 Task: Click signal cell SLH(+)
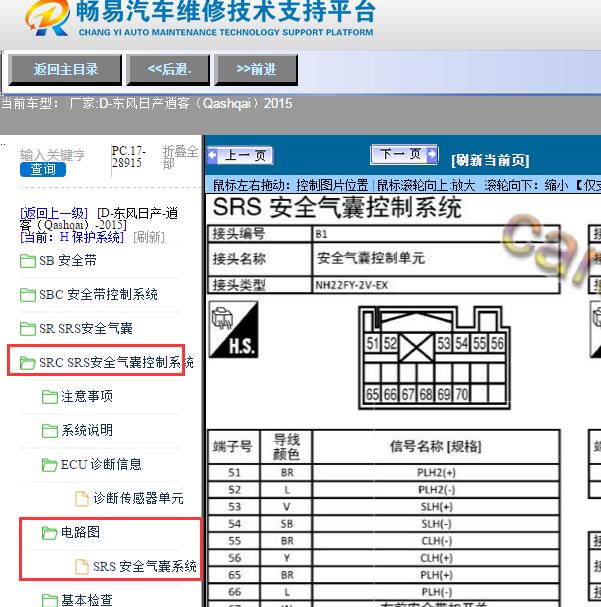tap(436, 507)
